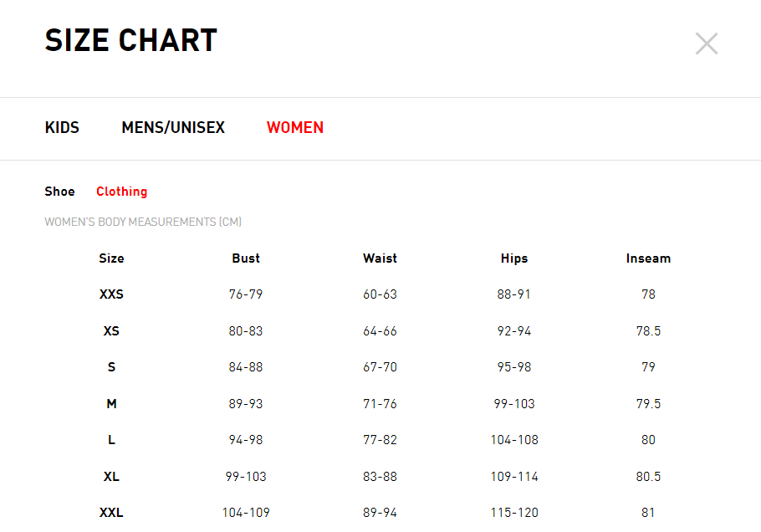Select the XXS size row label
Screen dimensions: 761x532
(111, 294)
